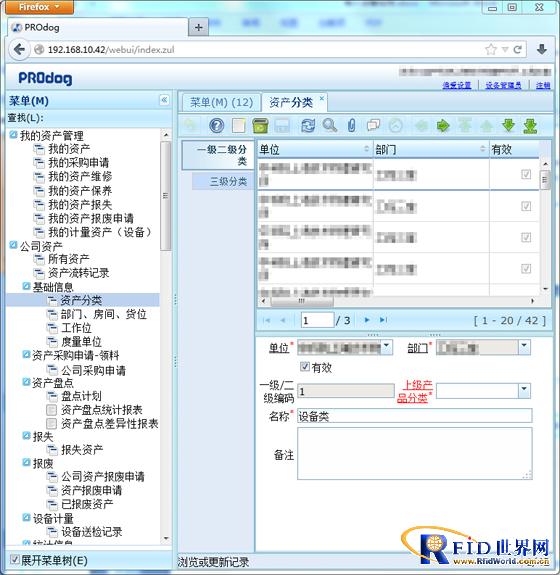Collapse 基础信息 tree node

click(26, 286)
